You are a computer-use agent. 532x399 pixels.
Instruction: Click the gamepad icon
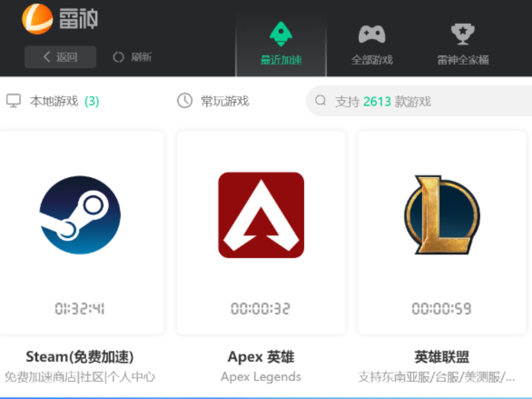(372, 34)
